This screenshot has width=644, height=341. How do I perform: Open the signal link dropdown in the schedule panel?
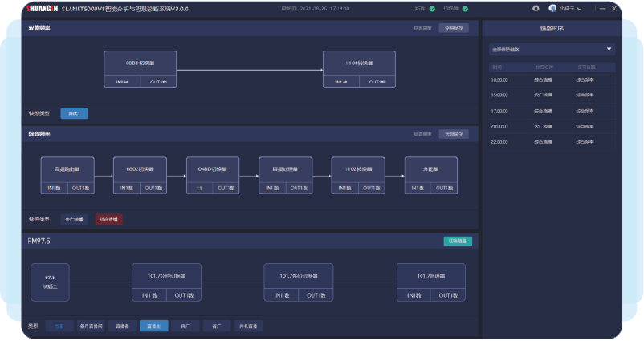(551, 49)
